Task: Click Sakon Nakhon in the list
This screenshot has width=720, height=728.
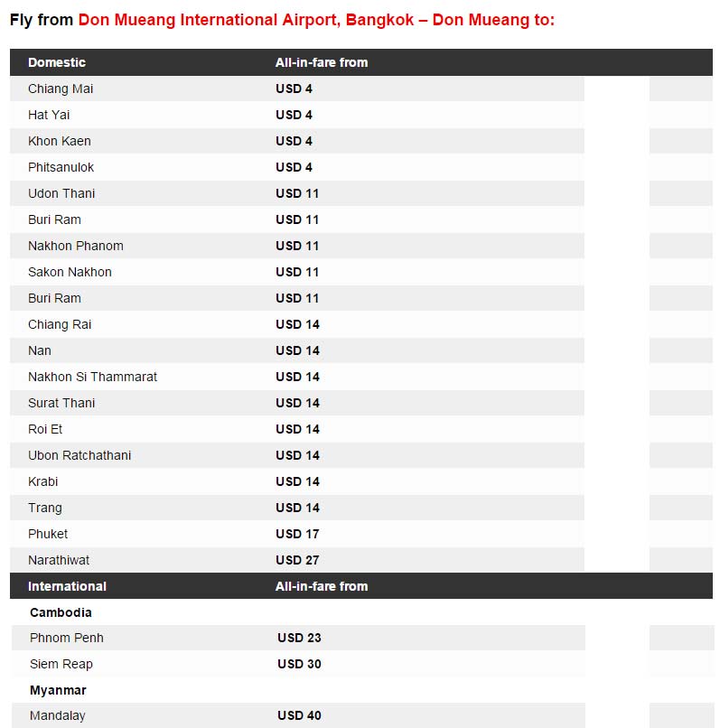Action: pos(70,272)
